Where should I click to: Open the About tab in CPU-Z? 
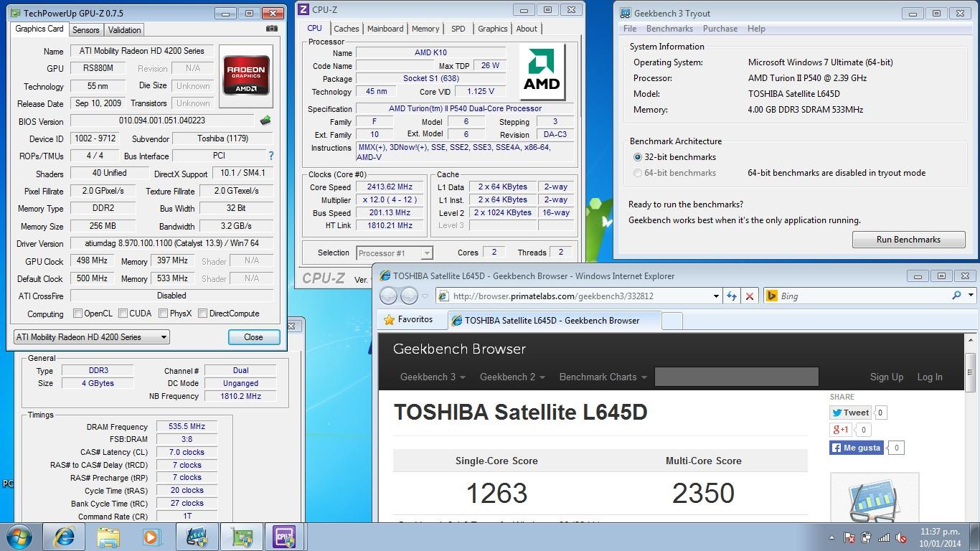(527, 29)
